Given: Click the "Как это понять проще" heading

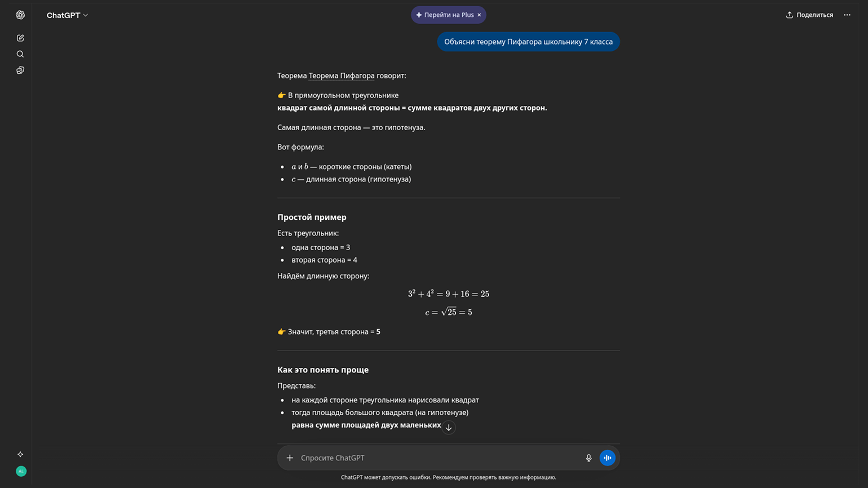Looking at the screenshot, I should pyautogui.click(x=323, y=370).
